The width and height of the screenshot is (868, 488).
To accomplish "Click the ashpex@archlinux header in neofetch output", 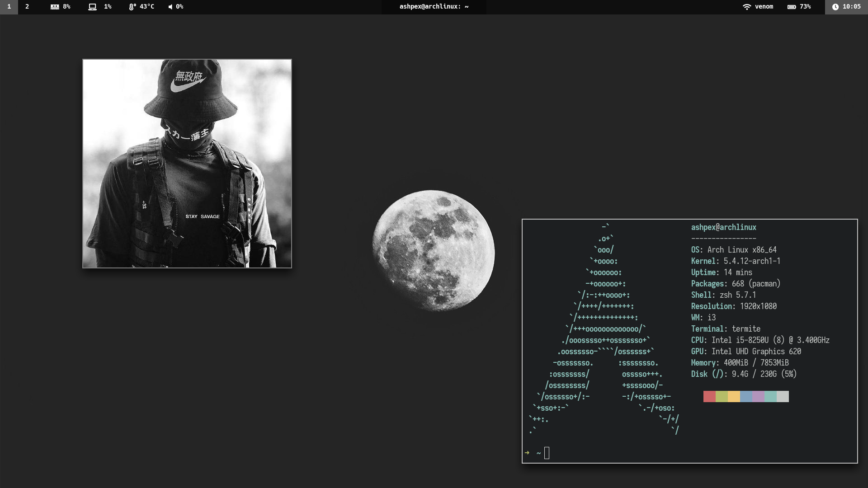I will click(723, 227).
